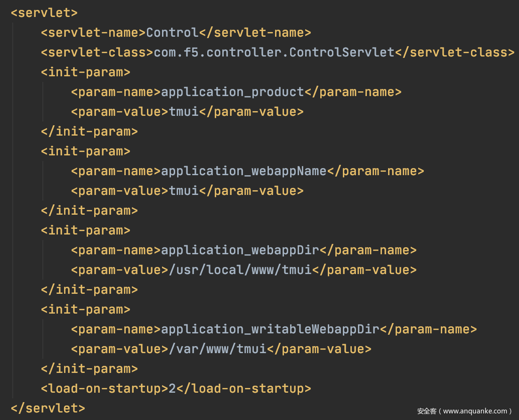The height and width of the screenshot is (420, 519).
Task: Click the www.anquanke.com watermark link
Action: [x=475, y=411]
